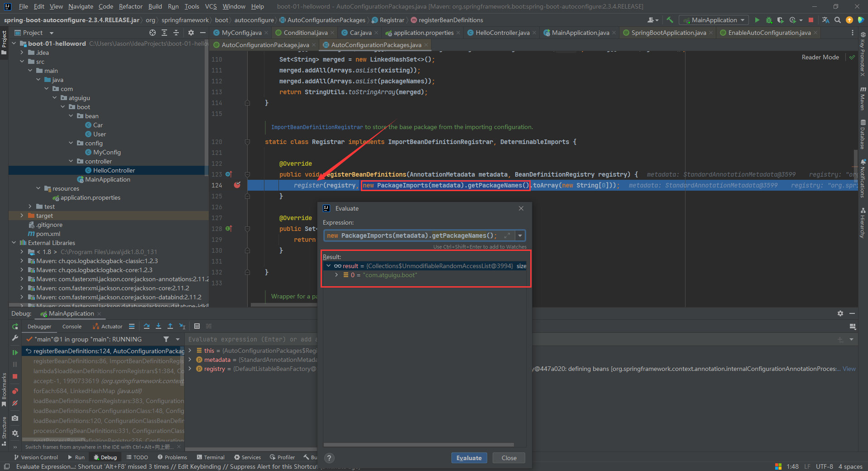Expand the target folder in project tree

coord(22,216)
